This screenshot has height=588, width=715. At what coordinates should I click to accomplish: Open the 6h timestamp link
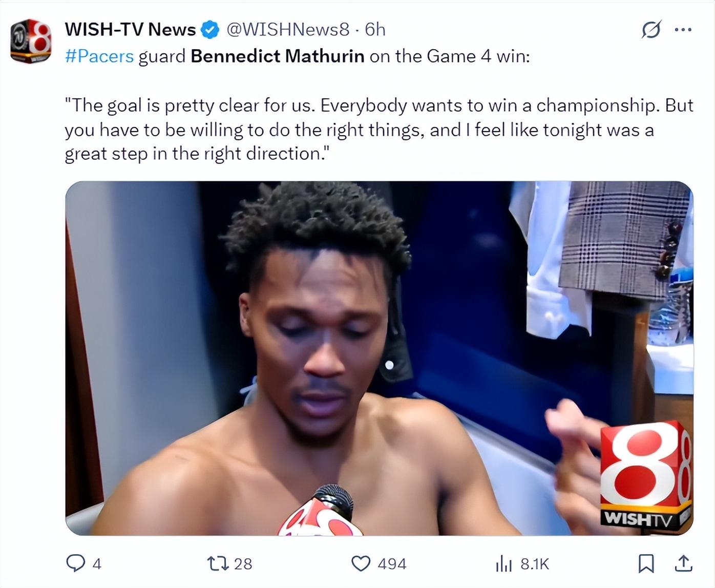point(375,30)
